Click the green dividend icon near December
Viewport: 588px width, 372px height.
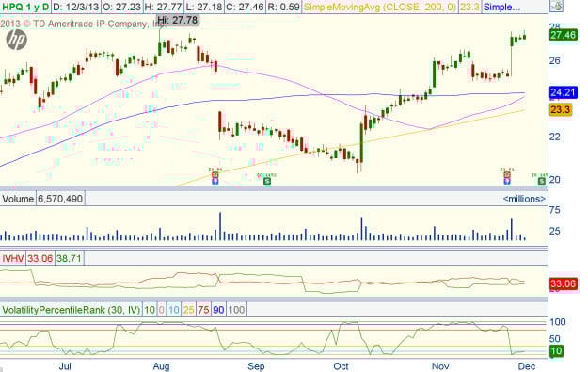tap(542, 182)
